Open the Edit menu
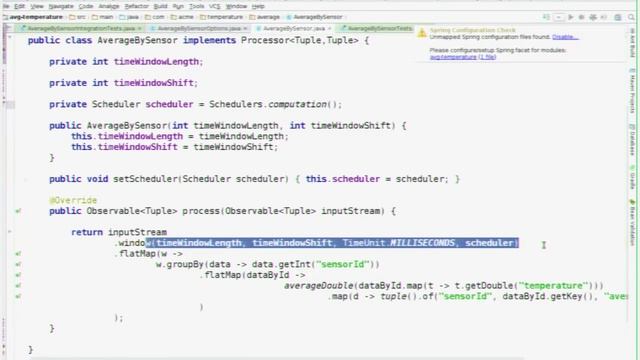Image resolution: width=640 pixels, height=360 pixels. tap(19, 7)
